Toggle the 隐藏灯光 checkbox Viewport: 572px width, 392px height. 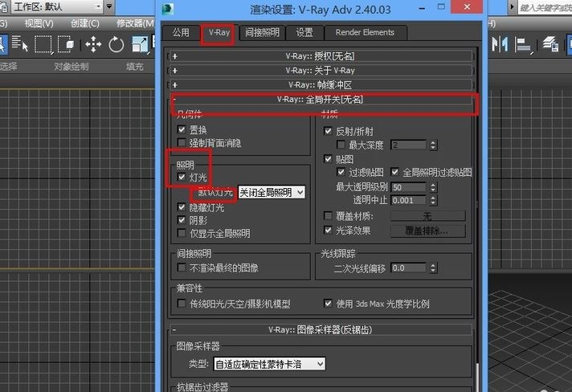182,207
